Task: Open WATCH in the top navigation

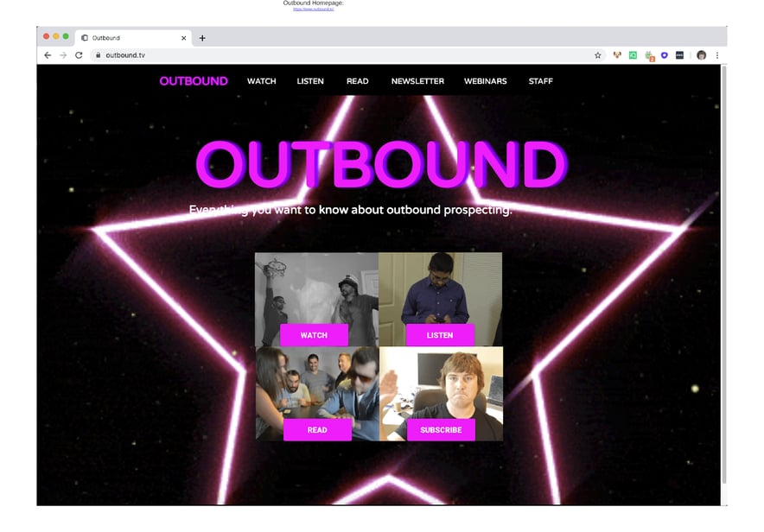Action: (x=262, y=81)
